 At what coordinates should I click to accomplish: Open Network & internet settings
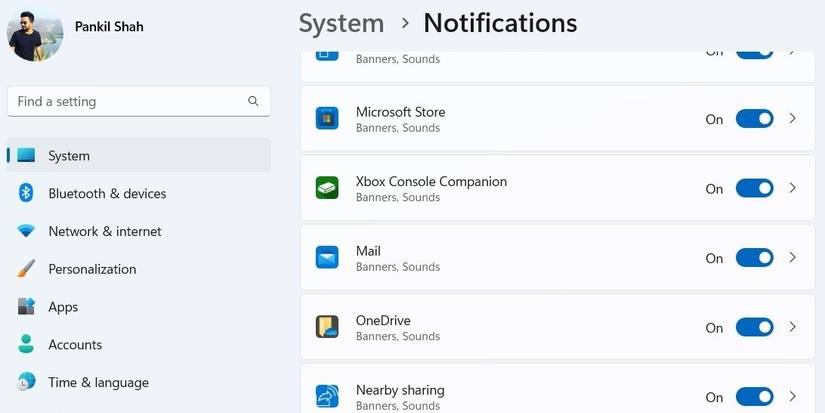104,231
